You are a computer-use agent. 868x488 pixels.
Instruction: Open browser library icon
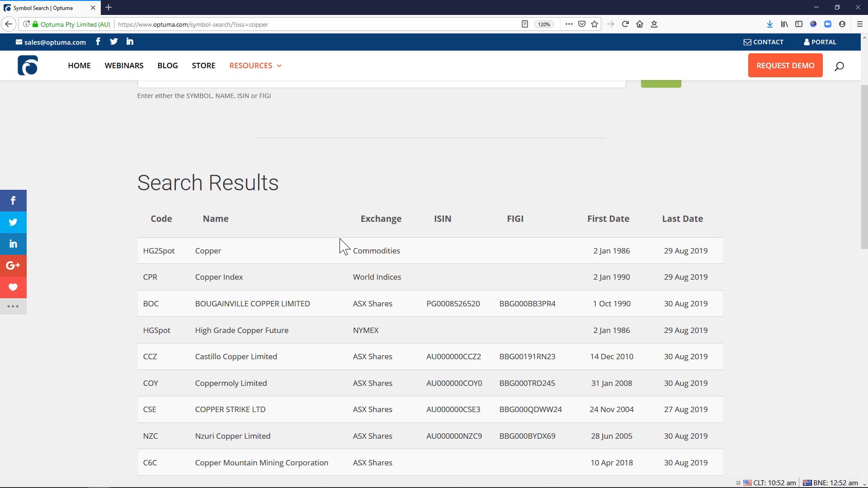tap(784, 24)
